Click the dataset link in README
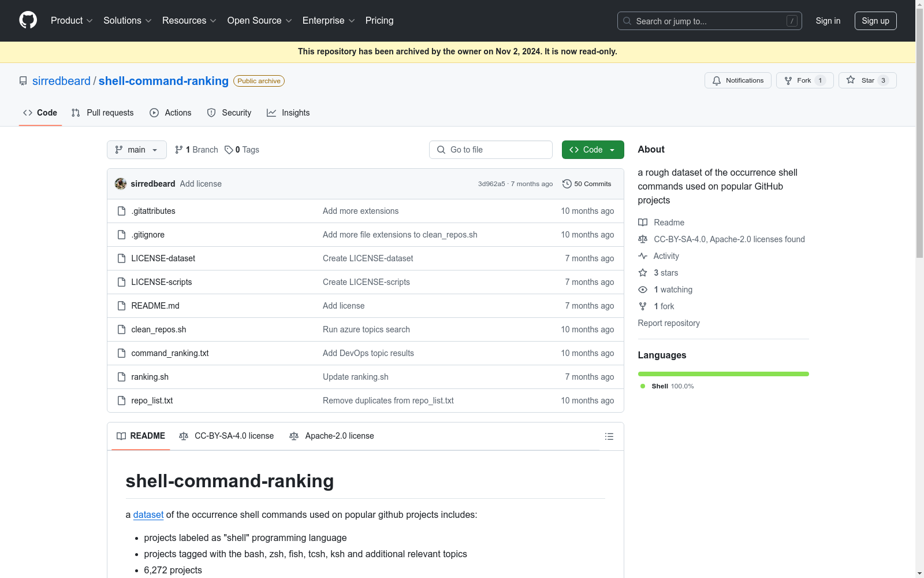 (x=148, y=514)
